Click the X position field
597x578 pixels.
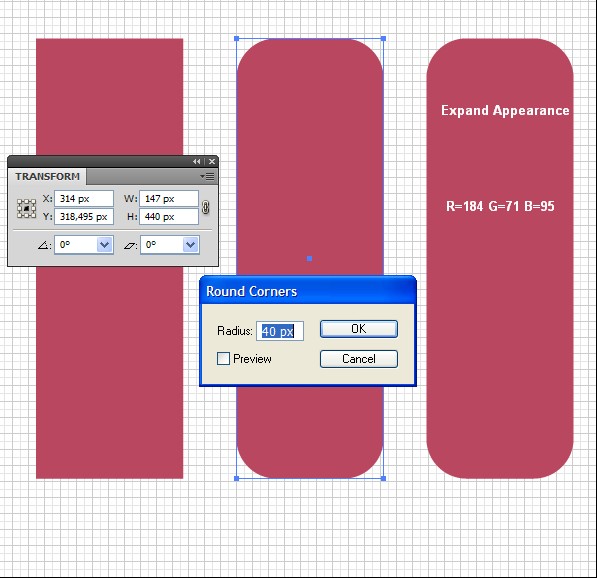tap(84, 199)
